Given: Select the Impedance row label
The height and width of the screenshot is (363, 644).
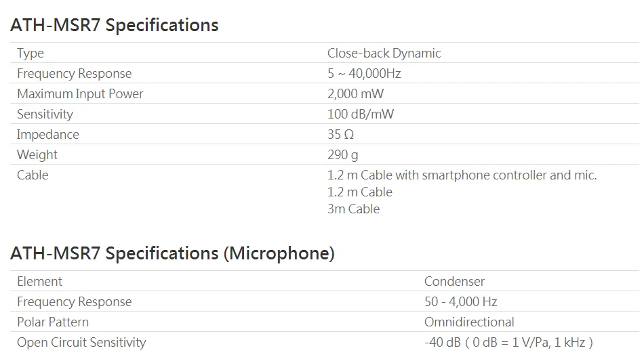Looking at the screenshot, I should coord(48,135).
